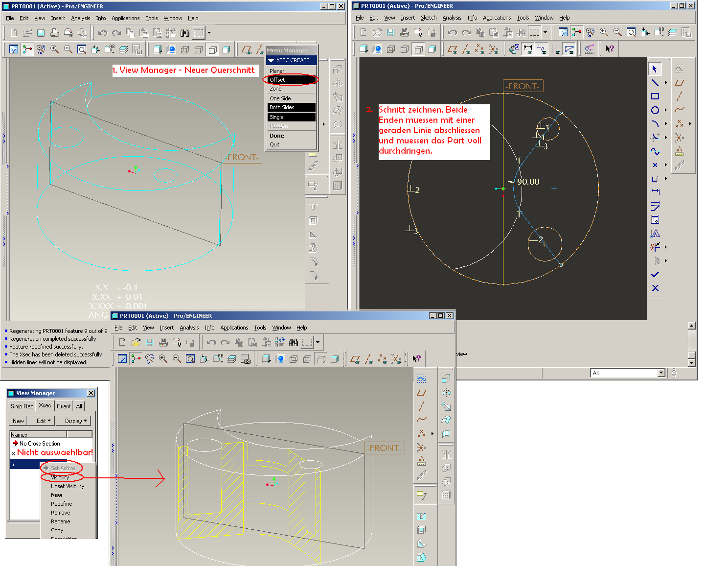Click New button in View Manager
This screenshot has height=566, width=728.
(x=18, y=421)
